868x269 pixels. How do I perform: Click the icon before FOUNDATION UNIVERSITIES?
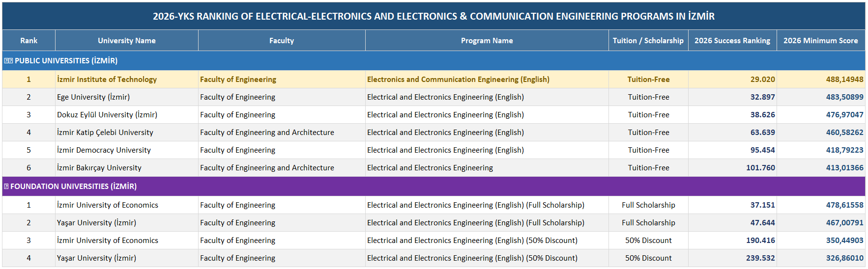pyautogui.click(x=6, y=187)
